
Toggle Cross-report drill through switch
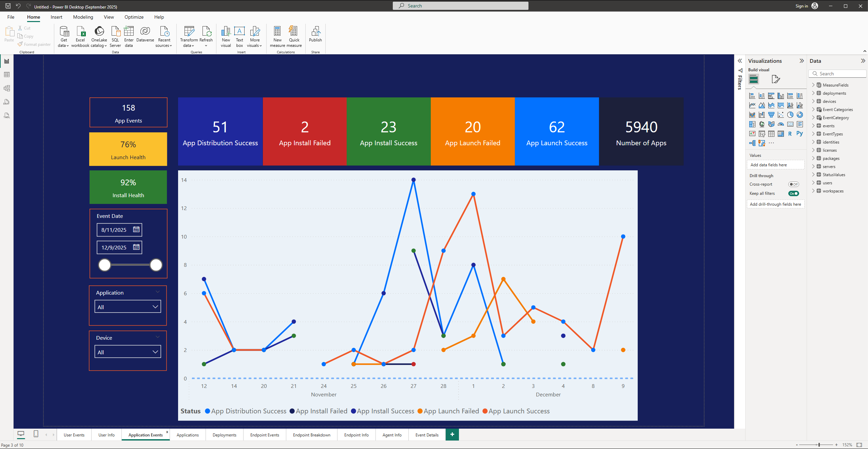793,184
